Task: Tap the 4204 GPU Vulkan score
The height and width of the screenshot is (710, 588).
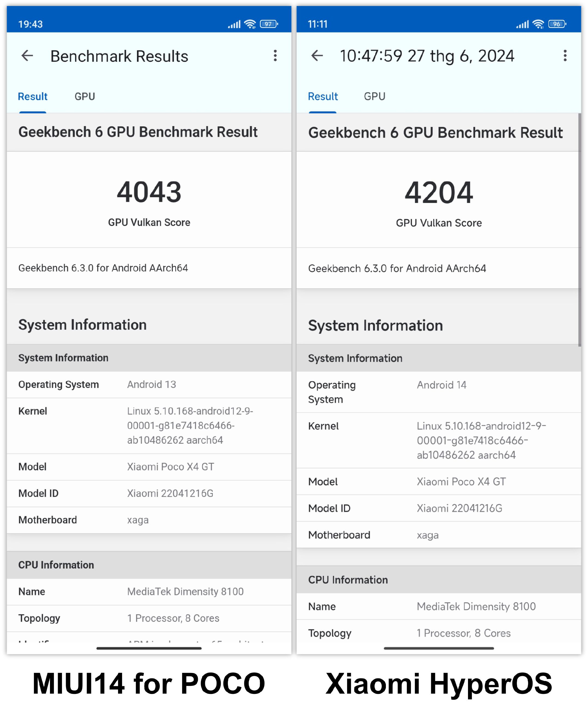Action: point(439,193)
